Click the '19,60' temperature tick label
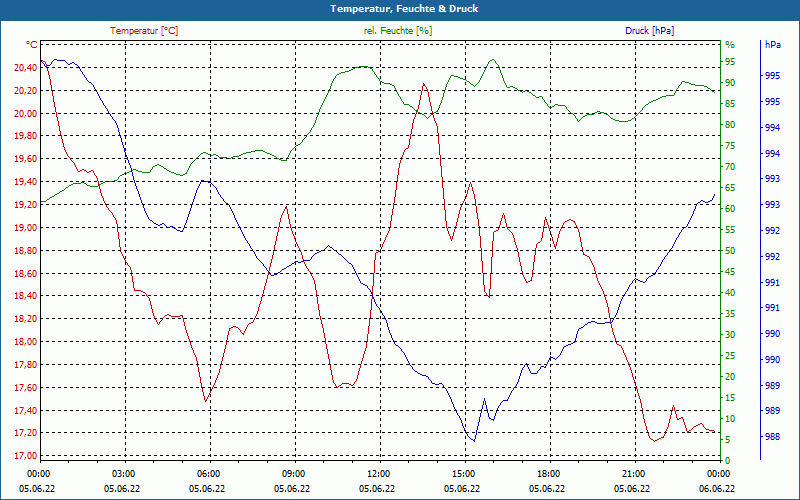 pyautogui.click(x=27, y=159)
